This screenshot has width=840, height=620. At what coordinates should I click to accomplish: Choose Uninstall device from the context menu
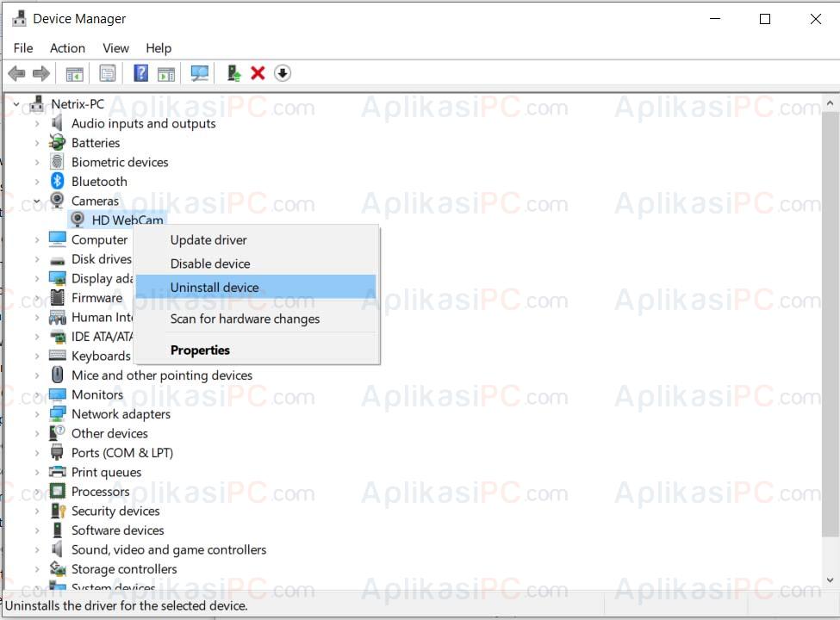pos(256,287)
